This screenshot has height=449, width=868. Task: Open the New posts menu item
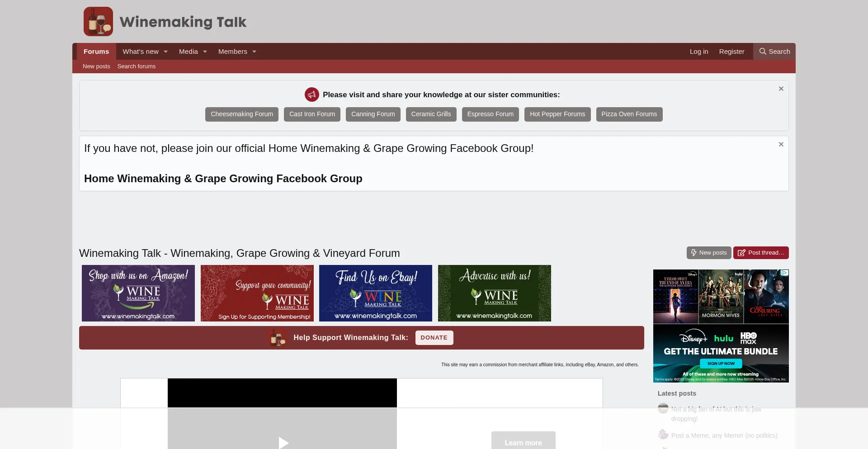pyautogui.click(x=96, y=66)
